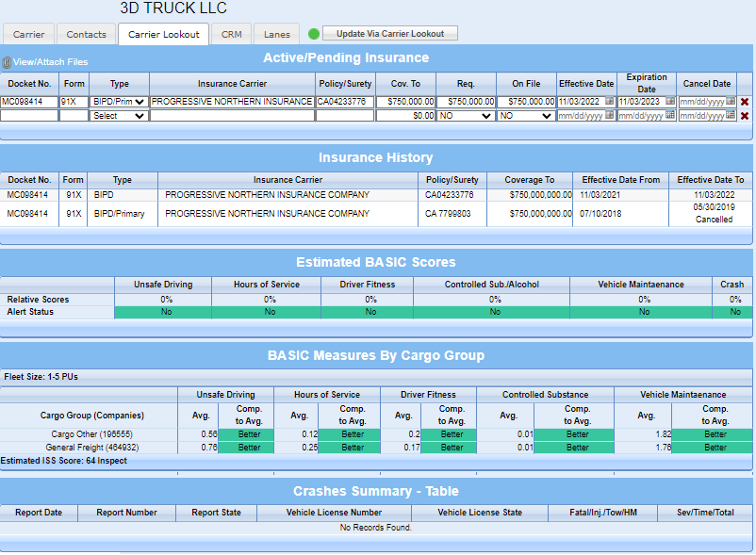The height and width of the screenshot is (555, 756).
Task: Open the Lanes tab
Action: [277, 34]
